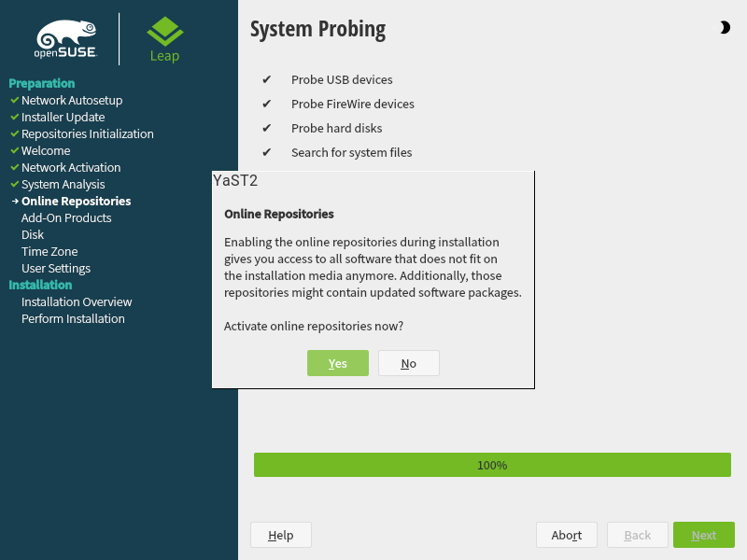Click the 100% progress bar
This screenshot has height=560, width=747.
click(492, 464)
